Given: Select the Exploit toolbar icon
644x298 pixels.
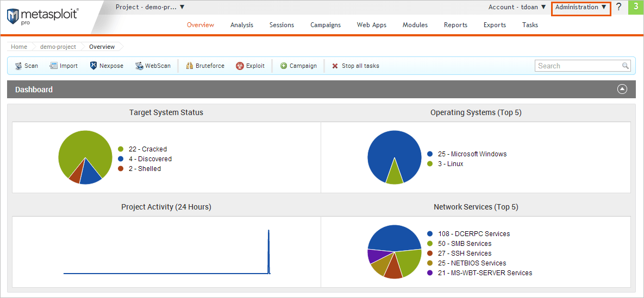Looking at the screenshot, I should point(240,66).
